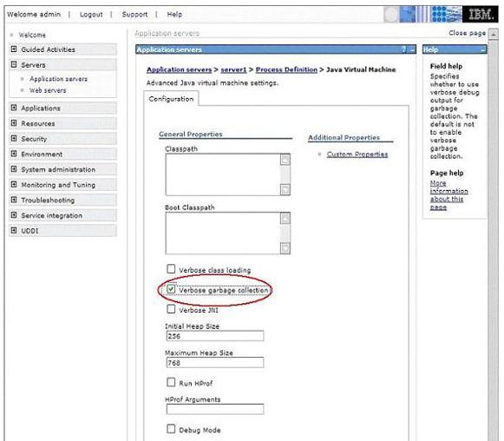Expand the Security section
Screen dimensions: 504x441
pos(14,138)
